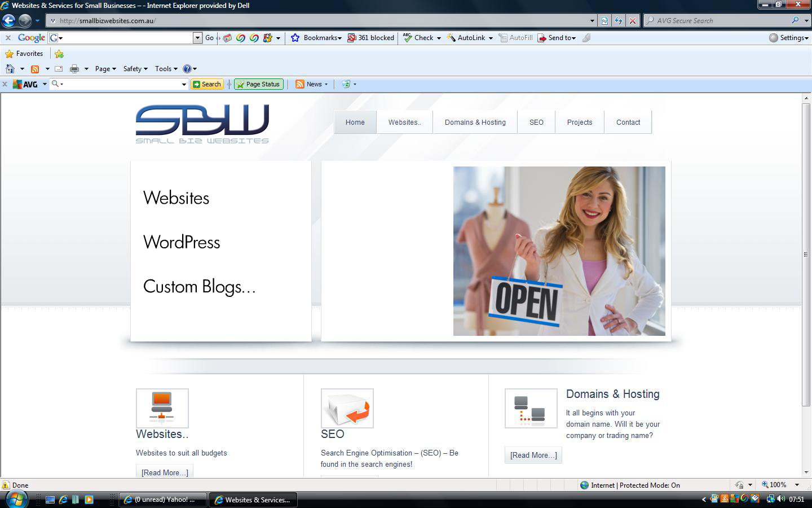Click the 100% zoom level control
The height and width of the screenshot is (508, 812).
click(778, 485)
